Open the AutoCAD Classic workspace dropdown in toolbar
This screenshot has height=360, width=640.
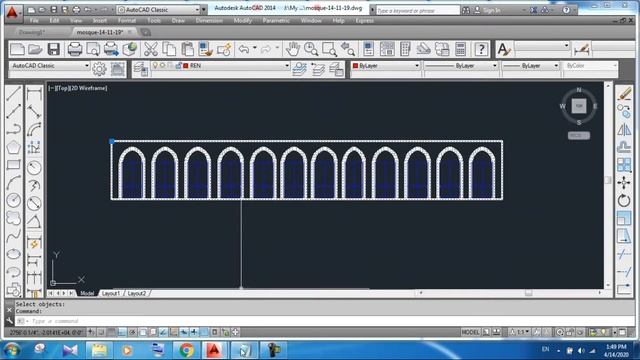coord(87,65)
